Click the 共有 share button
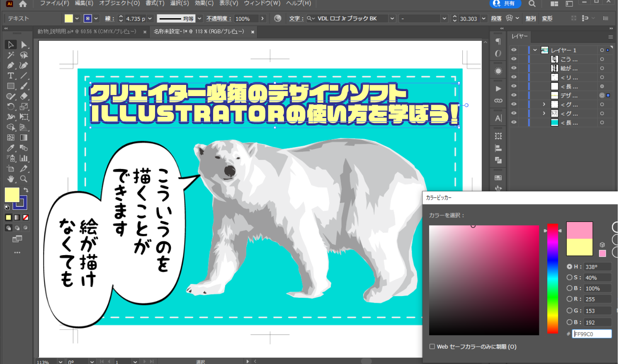Screen dimensions: 619x364 pos(506,4)
